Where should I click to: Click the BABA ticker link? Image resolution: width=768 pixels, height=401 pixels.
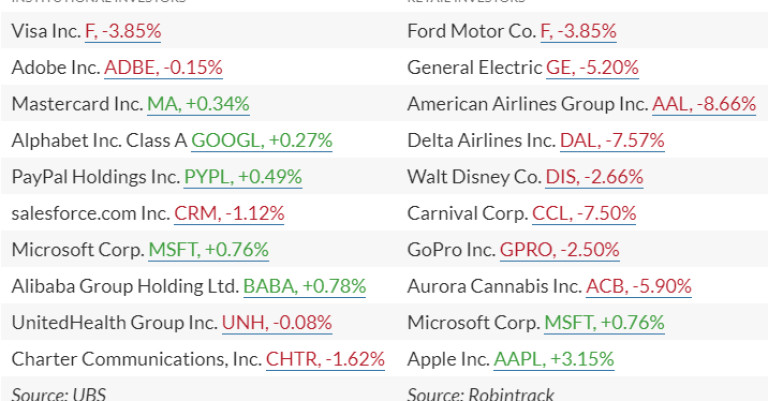point(304,286)
